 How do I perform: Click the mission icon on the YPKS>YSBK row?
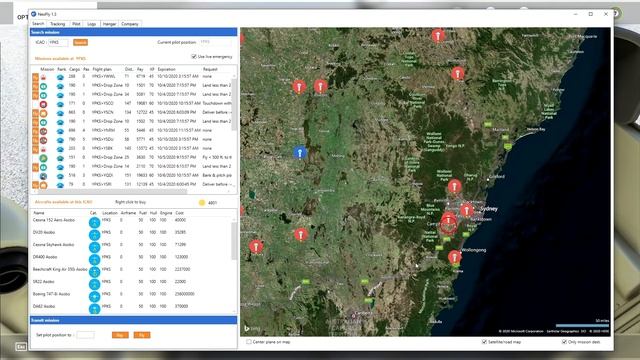click(x=43, y=149)
